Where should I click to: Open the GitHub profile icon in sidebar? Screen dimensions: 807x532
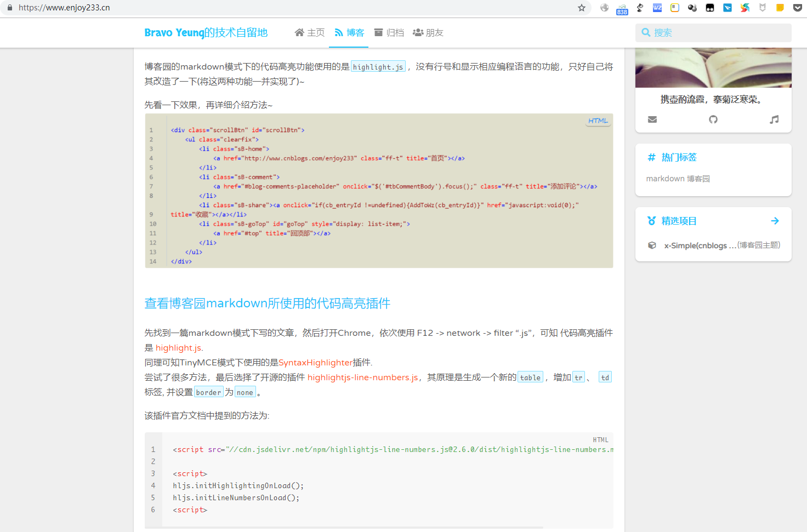713,119
